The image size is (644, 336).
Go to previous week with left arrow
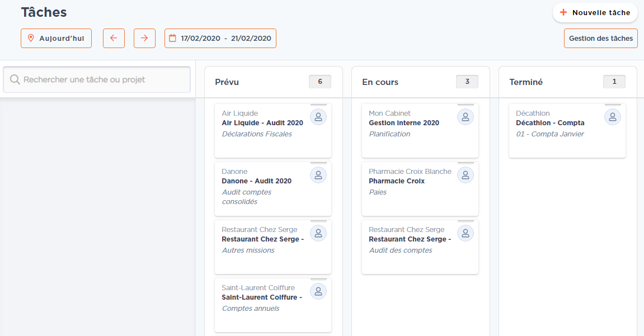[x=114, y=38]
